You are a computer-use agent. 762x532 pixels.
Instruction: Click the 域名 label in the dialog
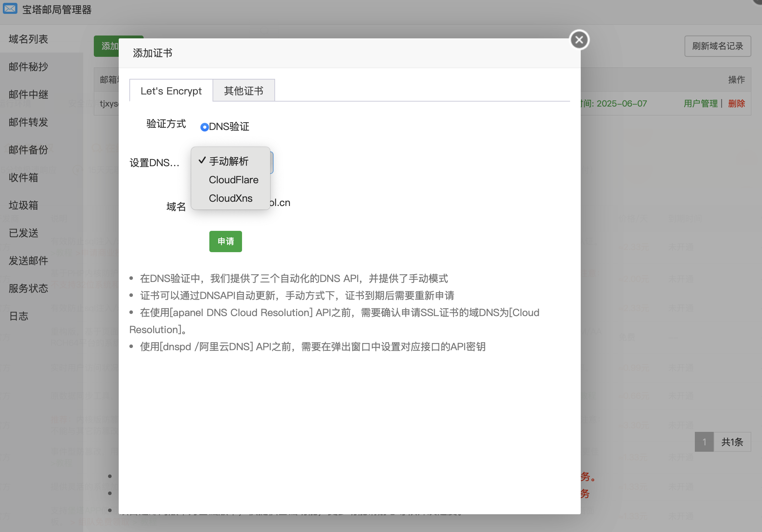pos(176,206)
